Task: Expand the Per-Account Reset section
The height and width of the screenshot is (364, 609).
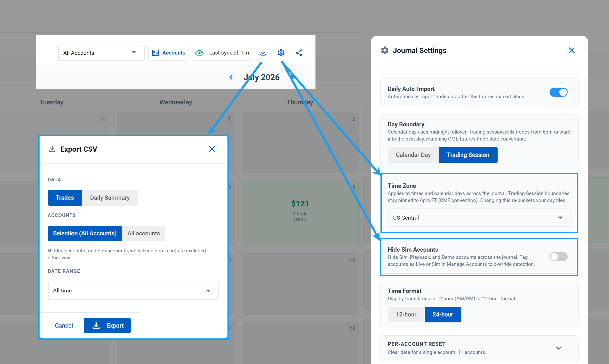Action: click(479, 348)
